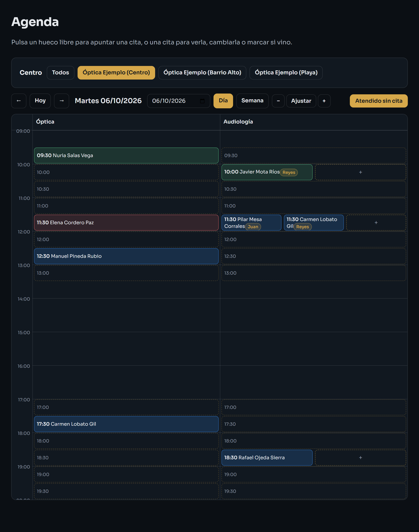419x532 pixels.
Task: Click the Reyes tag on Javier Mota Ríos
Action: [x=289, y=172]
